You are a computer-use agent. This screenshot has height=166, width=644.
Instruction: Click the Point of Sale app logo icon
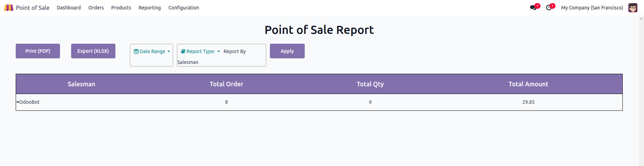[x=9, y=8]
